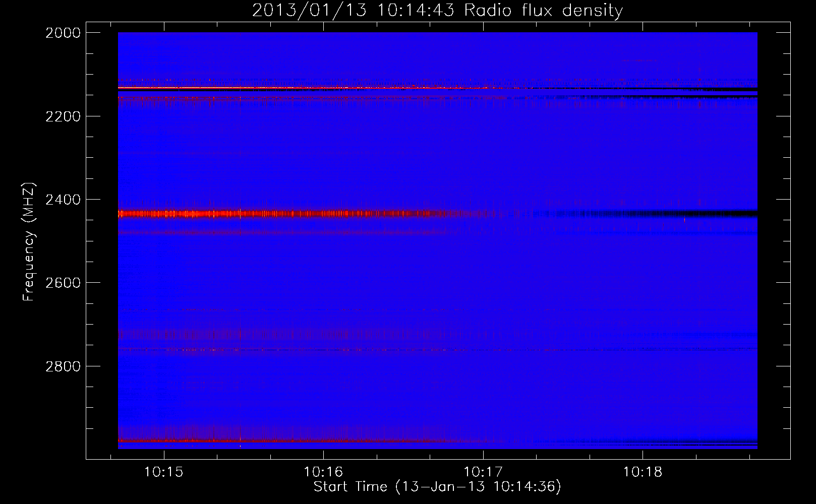Click the 10:15 time tick label
The width and height of the screenshot is (816, 504).
(x=163, y=472)
